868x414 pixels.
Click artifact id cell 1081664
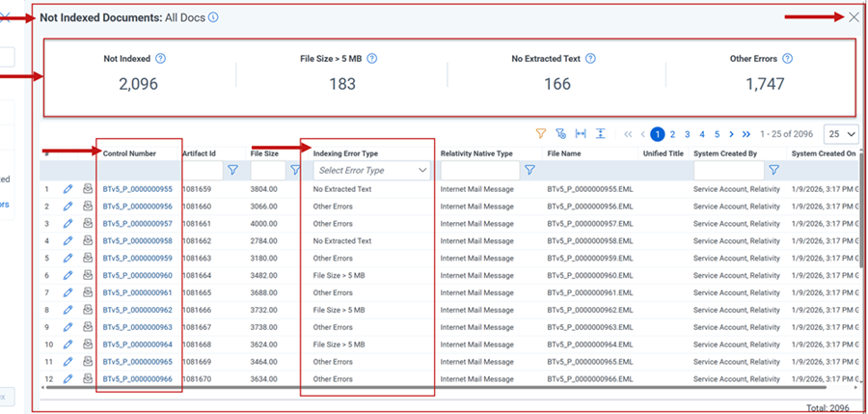[x=197, y=275]
